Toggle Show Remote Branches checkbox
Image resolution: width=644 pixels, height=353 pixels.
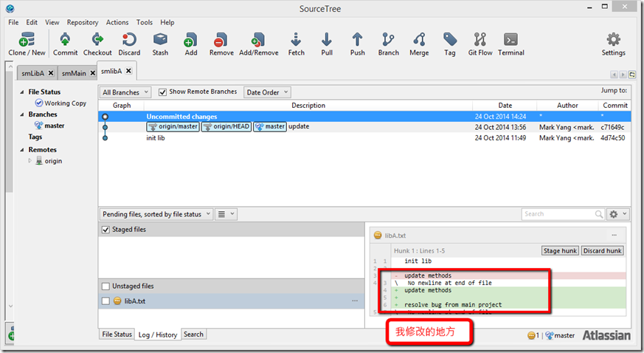click(x=162, y=92)
